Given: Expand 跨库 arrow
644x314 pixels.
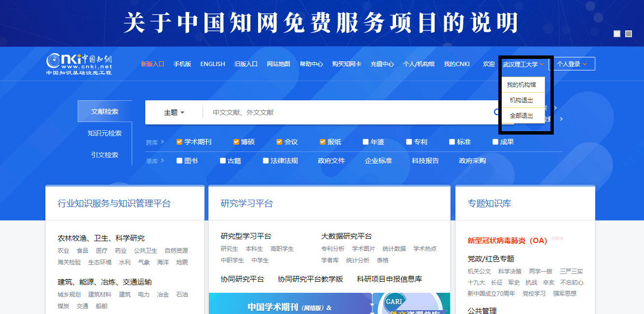Looking at the screenshot, I should pos(163,142).
